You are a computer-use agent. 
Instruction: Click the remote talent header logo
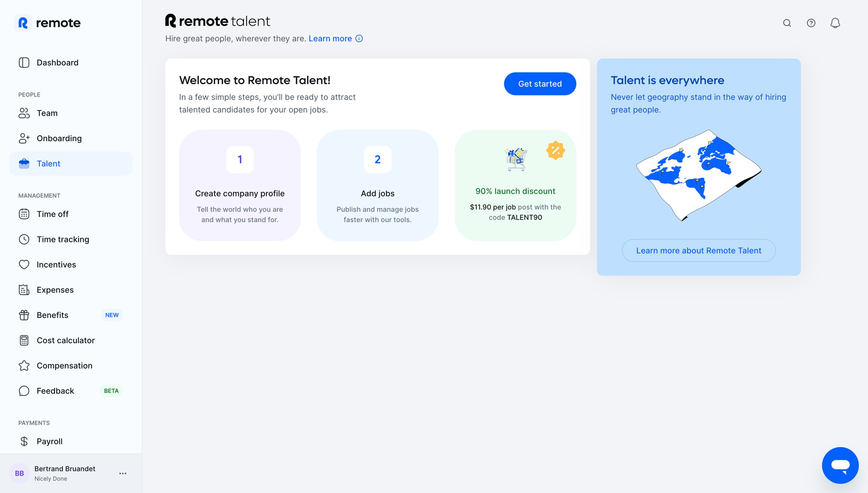click(218, 21)
